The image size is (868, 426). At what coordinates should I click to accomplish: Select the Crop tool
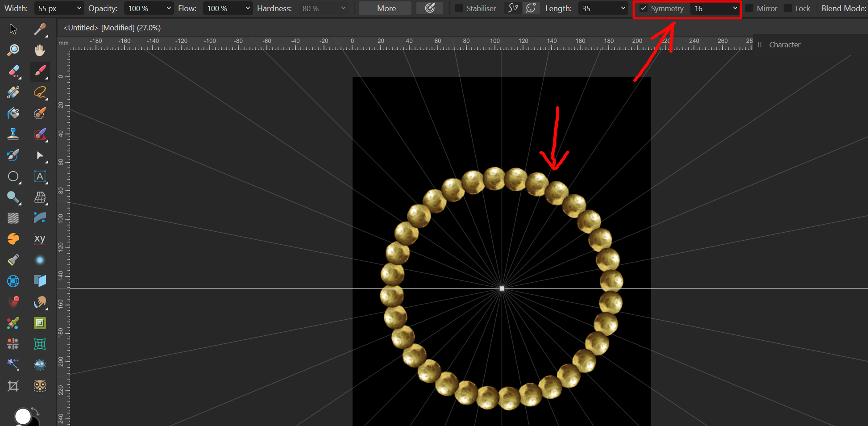coord(13,386)
